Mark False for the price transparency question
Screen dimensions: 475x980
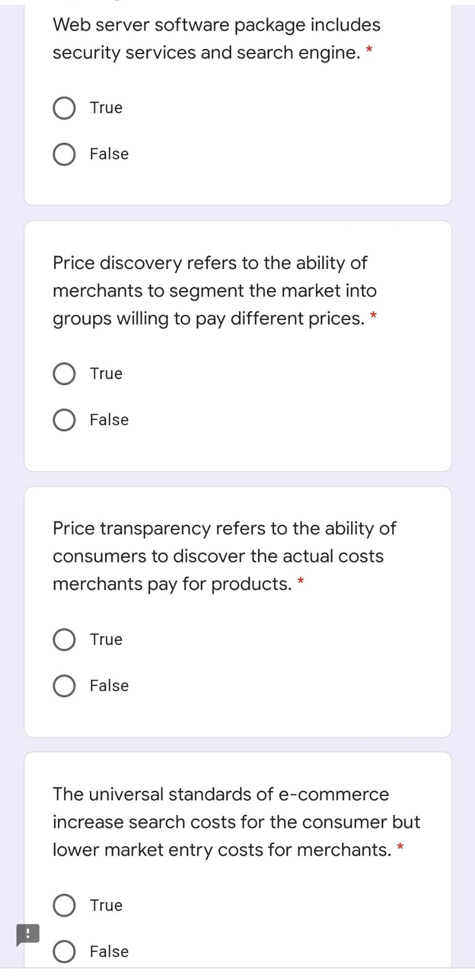click(64, 686)
